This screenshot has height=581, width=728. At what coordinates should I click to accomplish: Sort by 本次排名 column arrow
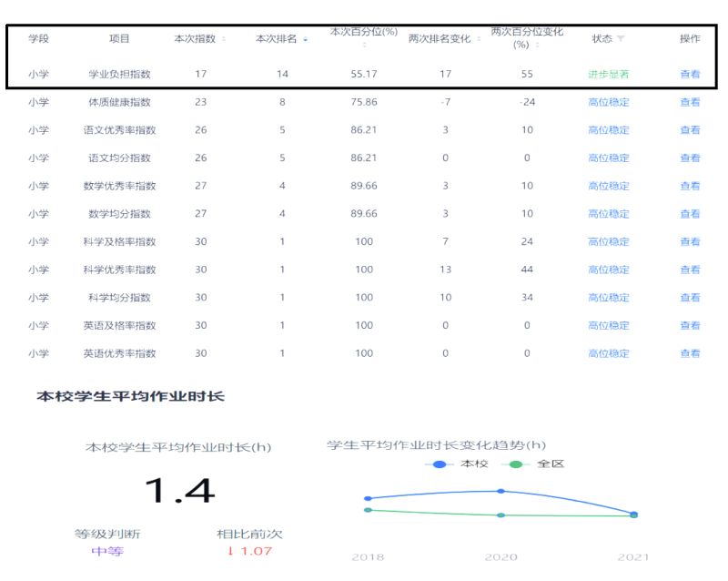(x=305, y=39)
